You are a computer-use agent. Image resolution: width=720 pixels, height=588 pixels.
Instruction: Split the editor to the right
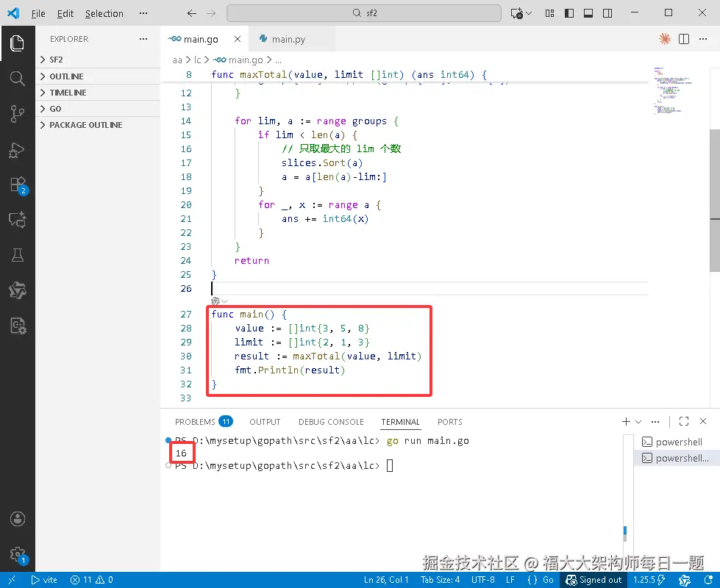coord(684,39)
